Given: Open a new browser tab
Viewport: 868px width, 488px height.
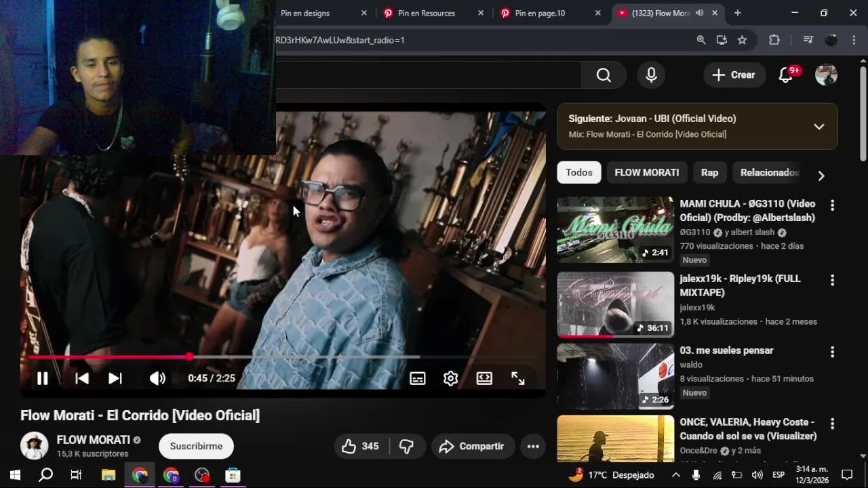Looking at the screenshot, I should click(x=737, y=13).
